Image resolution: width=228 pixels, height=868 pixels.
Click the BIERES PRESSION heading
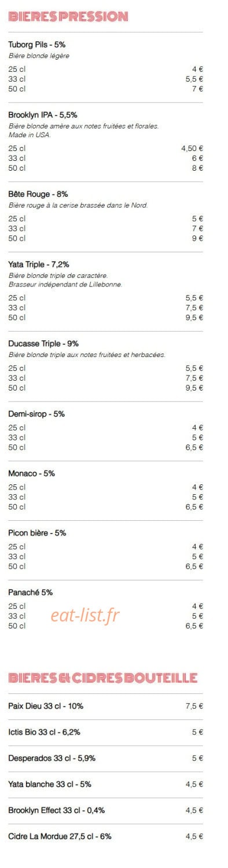(x=68, y=17)
